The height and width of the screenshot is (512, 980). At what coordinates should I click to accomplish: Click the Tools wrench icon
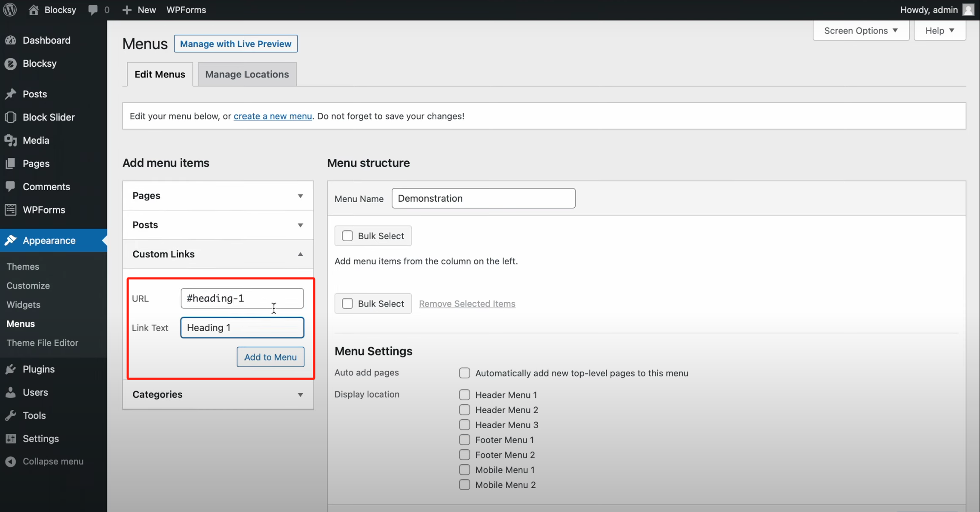(x=11, y=415)
